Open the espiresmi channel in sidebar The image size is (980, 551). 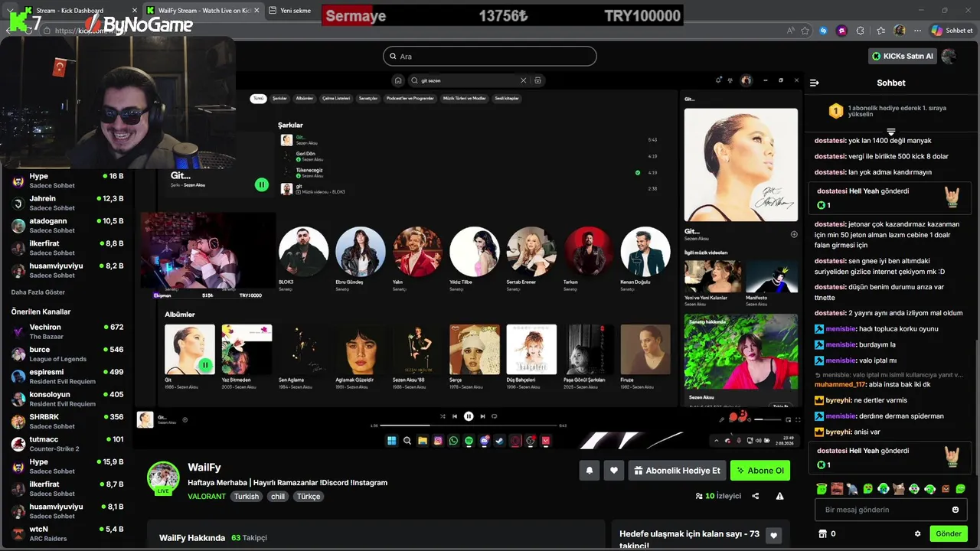click(67, 377)
